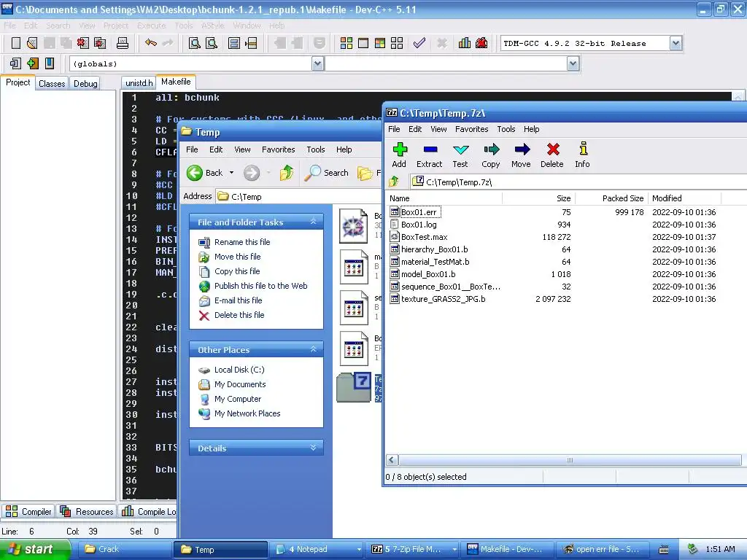The width and height of the screenshot is (747, 560).
Task: Select model_Box01.b in archive list
Action: (427, 274)
